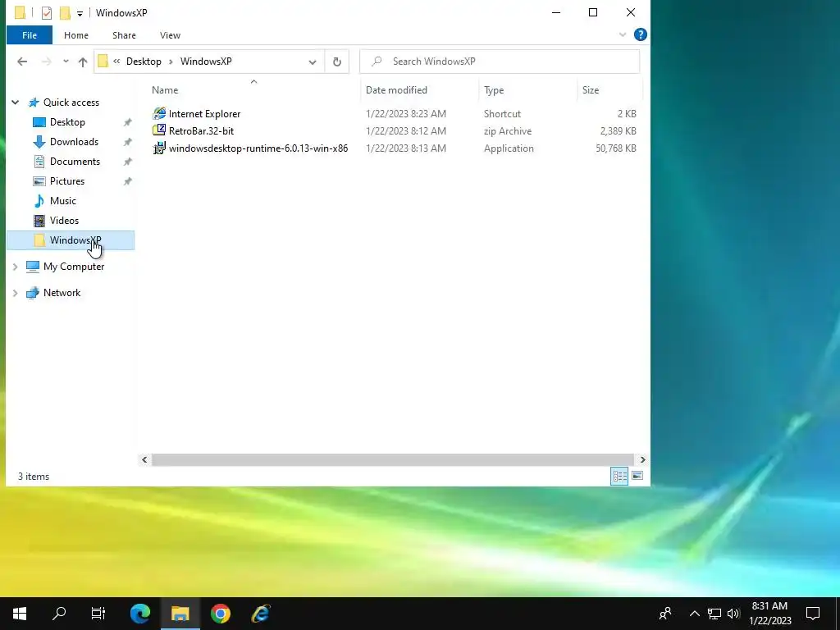The height and width of the screenshot is (630, 840).
Task: Open Videos in Quick access
Action: coord(64,221)
